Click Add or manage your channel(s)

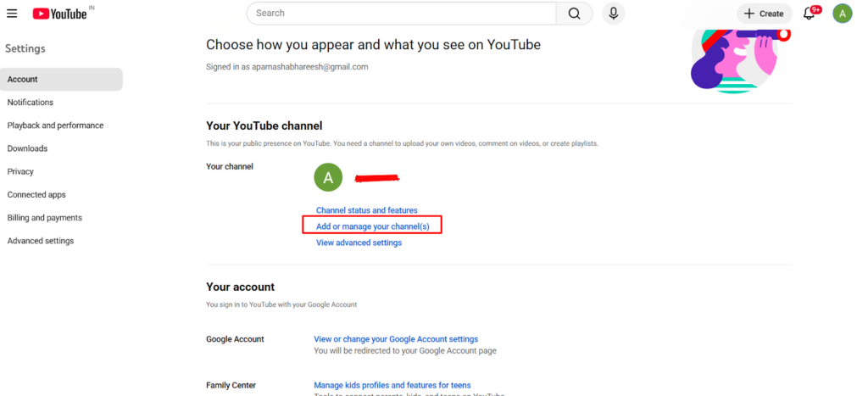click(373, 226)
